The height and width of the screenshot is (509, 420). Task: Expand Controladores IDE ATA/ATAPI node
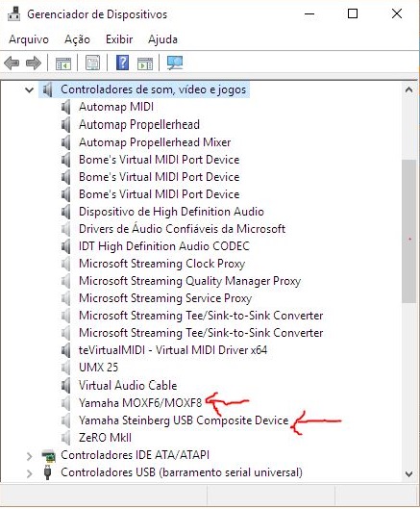click(29, 456)
